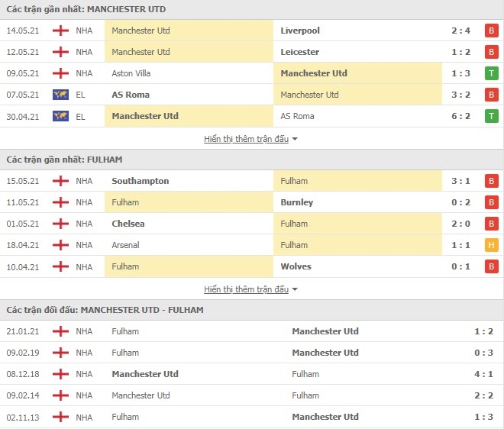The width and height of the screenshot is (504, 429).
Task: Click the Europa League flag icon for 30.04.21
Action: 60,116
